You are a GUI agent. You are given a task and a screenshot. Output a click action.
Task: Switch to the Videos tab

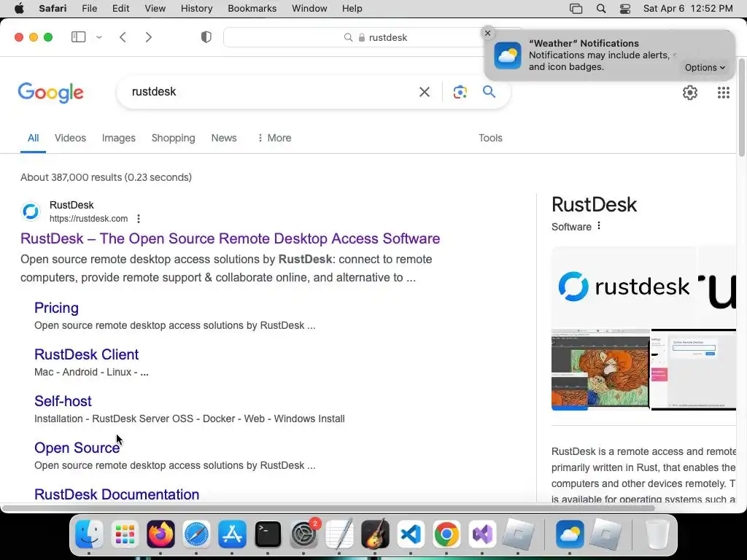click(70, 138)
